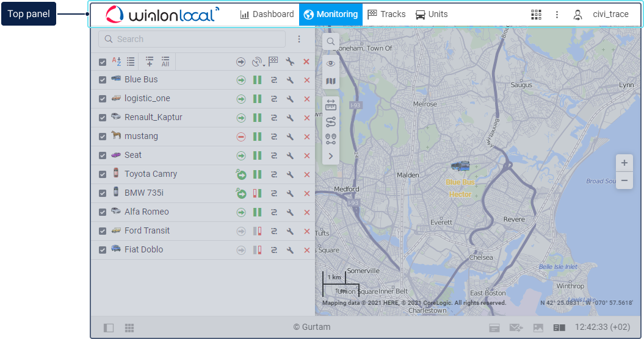Viewport: 644px width, 339px height.
Task: Click the add units to list icon
Action: pos(150,62)
